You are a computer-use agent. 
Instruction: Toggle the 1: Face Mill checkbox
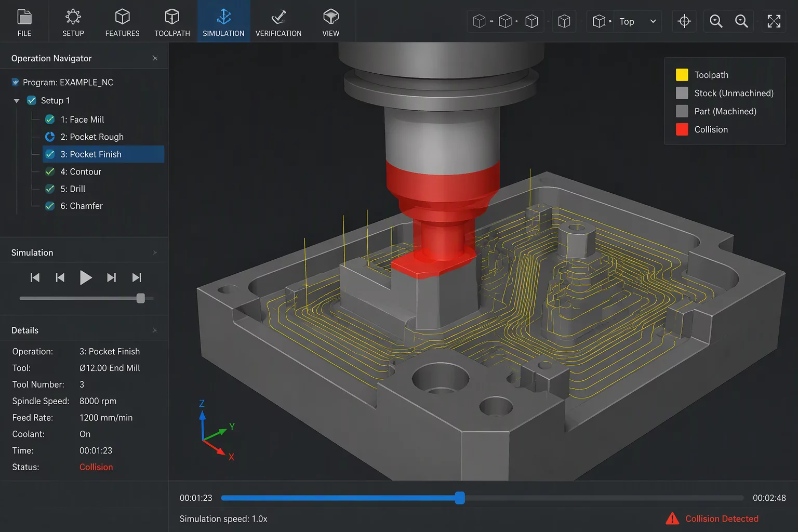click(50, 119)
